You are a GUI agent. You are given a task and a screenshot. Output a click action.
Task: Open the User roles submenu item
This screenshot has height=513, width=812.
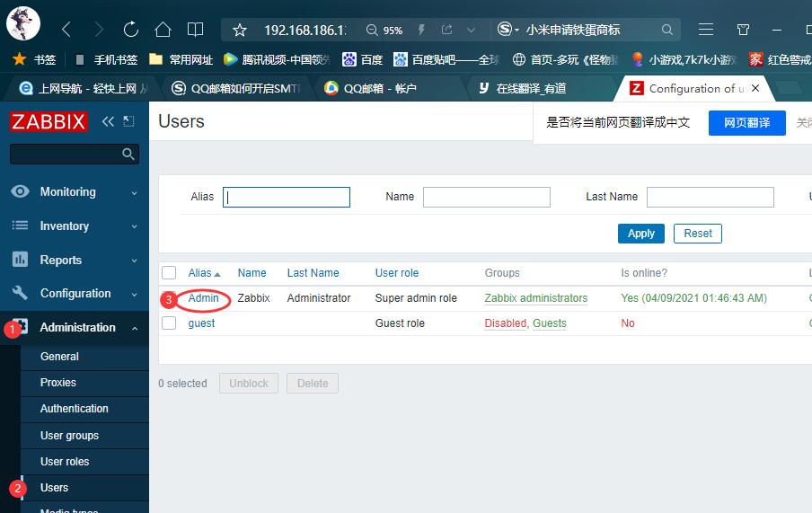[85, 461]
